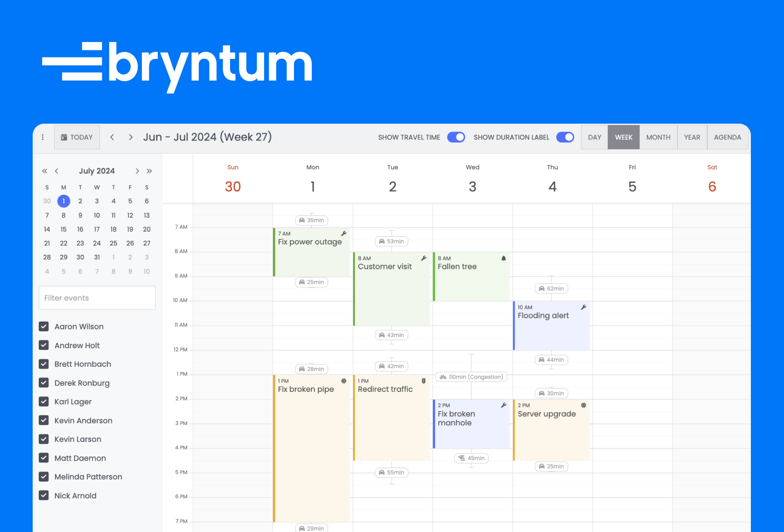This screenshot has height=532, width=784.
Task: Open the Customer visit event
Action: pos(392,289)
